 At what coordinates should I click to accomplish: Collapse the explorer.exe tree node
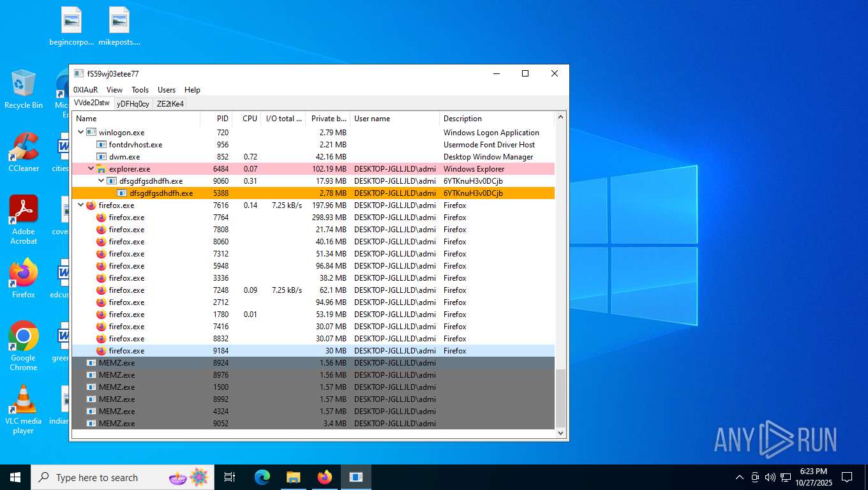(x=91, y=169)
